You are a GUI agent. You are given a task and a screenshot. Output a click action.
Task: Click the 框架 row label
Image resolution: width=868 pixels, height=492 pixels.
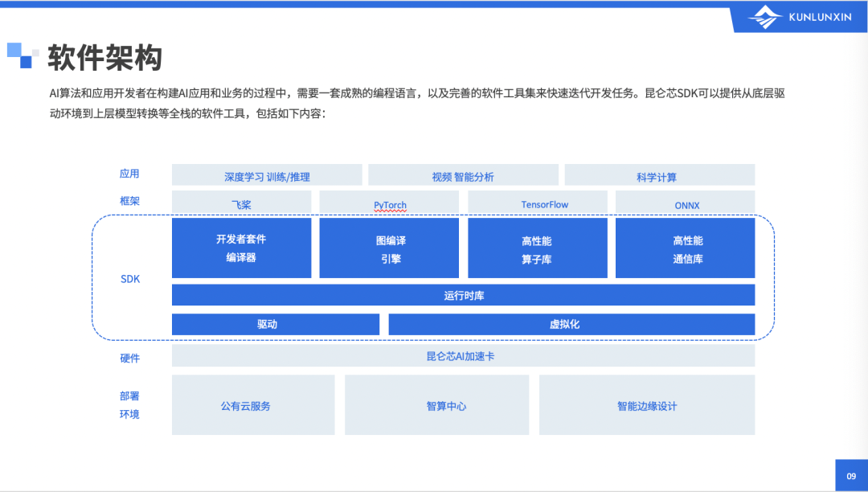coord(129,201)
